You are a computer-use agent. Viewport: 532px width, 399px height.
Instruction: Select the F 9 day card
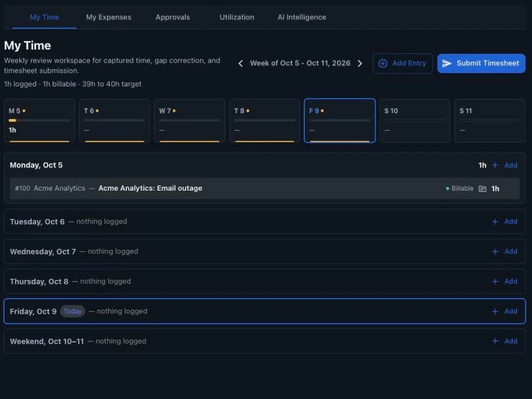340,121
